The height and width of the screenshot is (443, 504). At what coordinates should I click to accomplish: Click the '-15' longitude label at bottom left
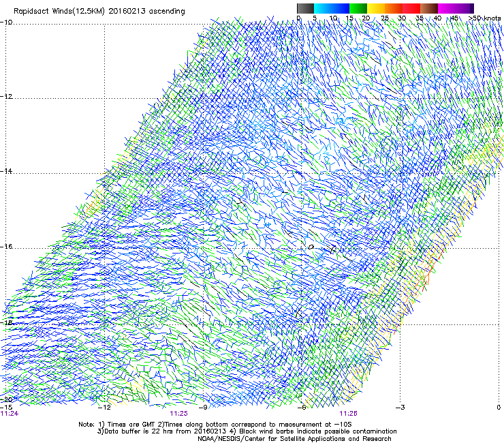tap(6, 408)
